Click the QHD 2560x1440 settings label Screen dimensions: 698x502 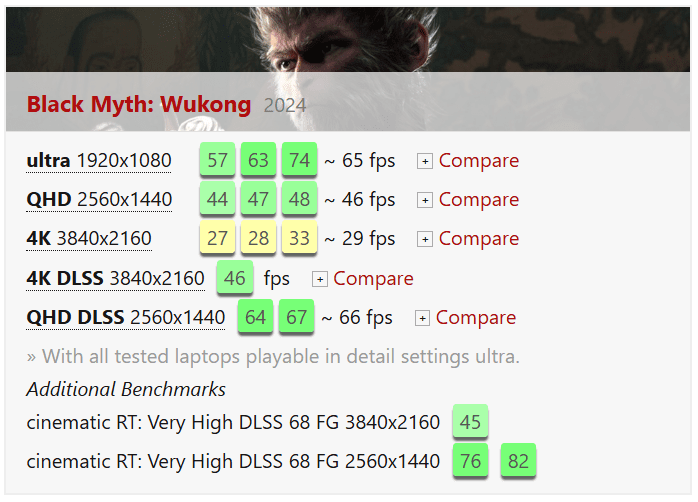99,200
